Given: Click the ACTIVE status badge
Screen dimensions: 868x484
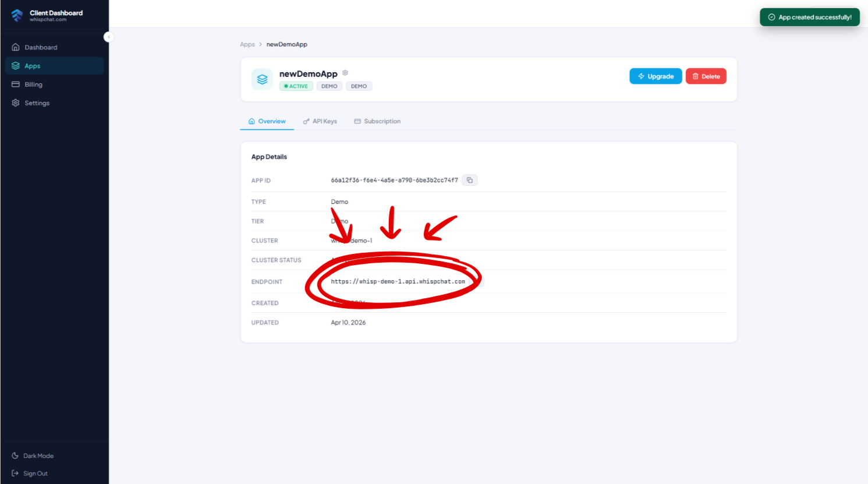Looking at the screenshot, I should tap(296, 86).
